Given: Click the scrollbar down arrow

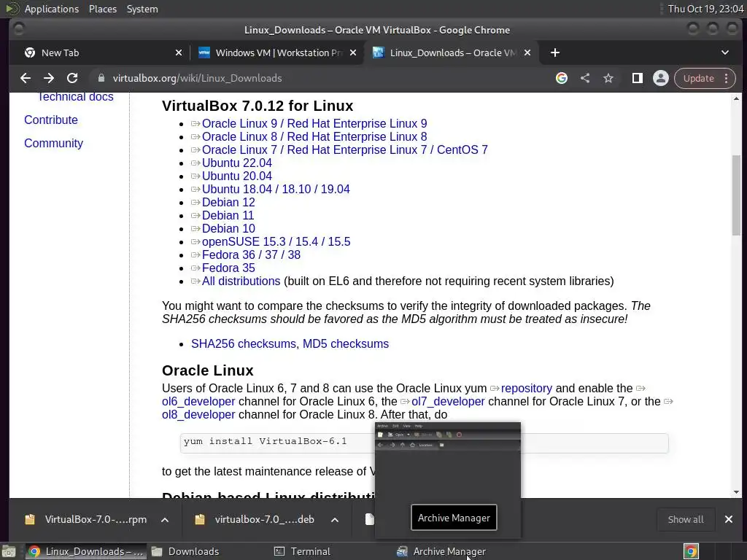Looking at the screenshot, I should pyautogui.click(x=737, y=492).
